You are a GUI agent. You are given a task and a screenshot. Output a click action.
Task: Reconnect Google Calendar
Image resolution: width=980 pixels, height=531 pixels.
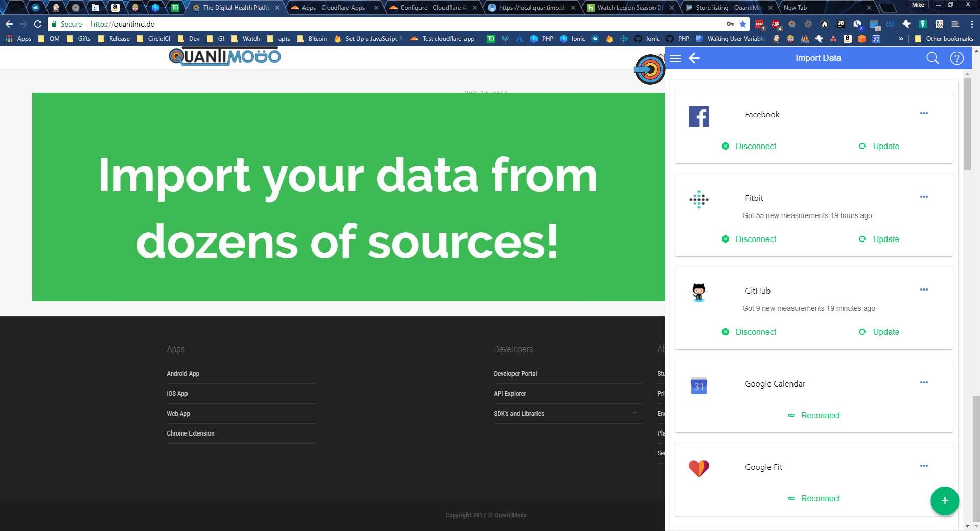point(814,416)
